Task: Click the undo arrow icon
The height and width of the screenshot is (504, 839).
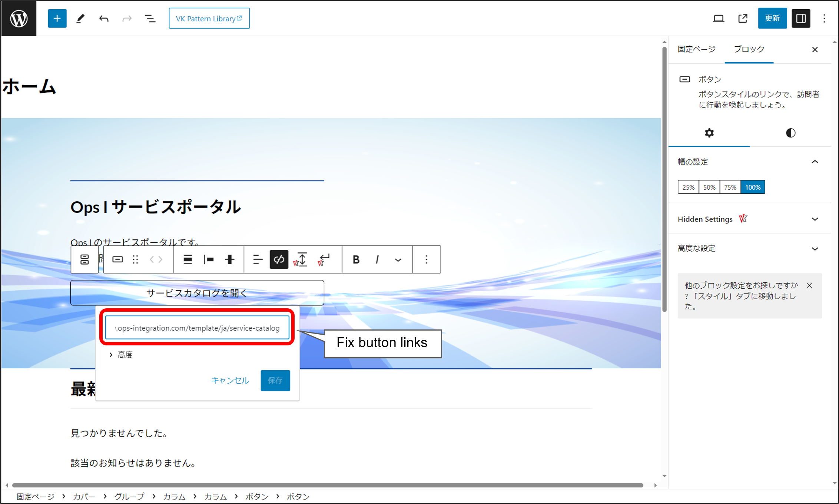Action: (104, 19)
